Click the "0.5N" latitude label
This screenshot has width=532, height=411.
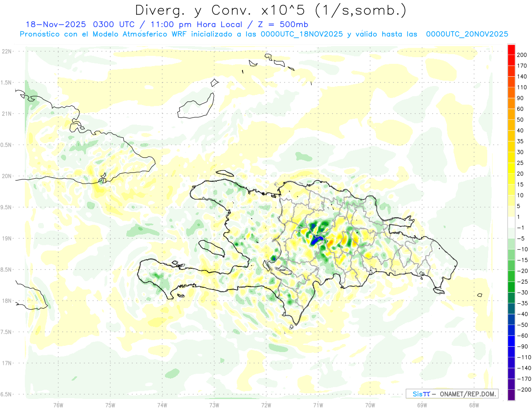[x=6, y=145]
